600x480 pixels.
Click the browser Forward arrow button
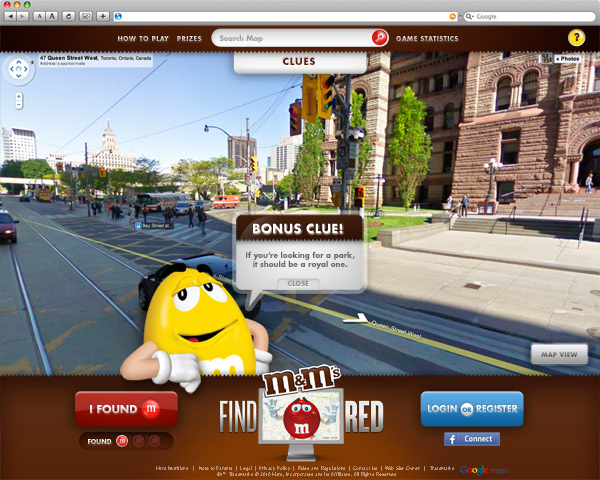[x=23, y=16]
